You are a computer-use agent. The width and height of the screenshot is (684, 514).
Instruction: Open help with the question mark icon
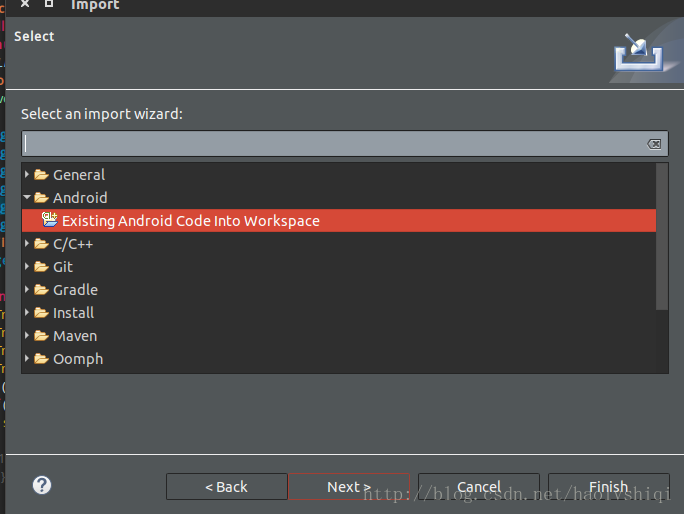[42, 485]
